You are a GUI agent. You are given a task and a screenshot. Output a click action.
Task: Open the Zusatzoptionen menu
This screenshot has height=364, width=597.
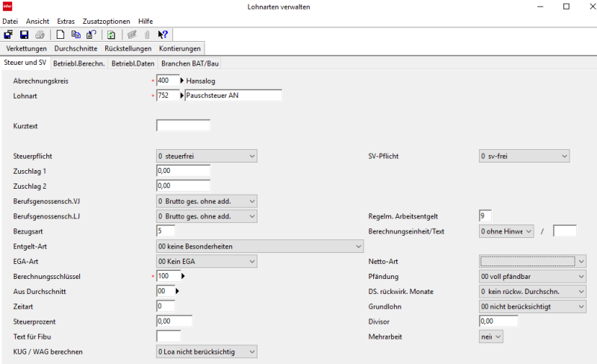coord(106,22)
